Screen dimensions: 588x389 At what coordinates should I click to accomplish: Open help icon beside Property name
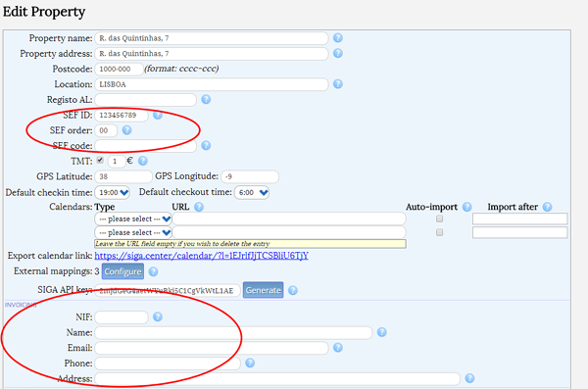[338, 38]
